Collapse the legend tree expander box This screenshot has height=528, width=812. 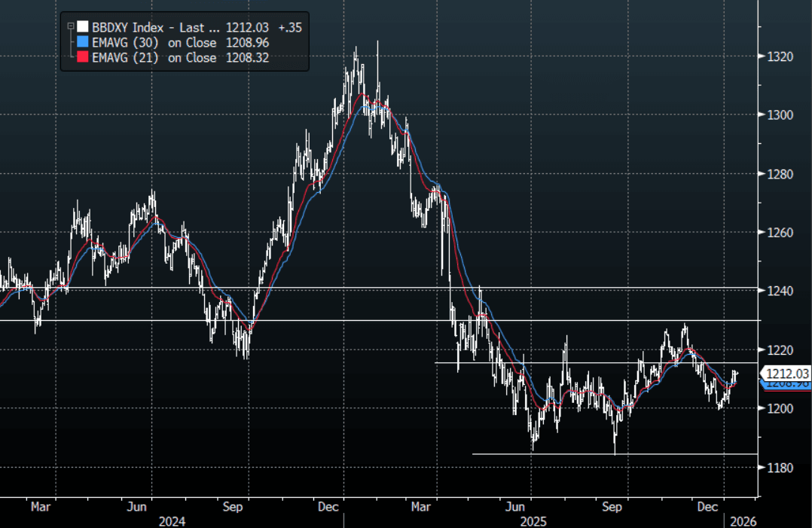70,26
